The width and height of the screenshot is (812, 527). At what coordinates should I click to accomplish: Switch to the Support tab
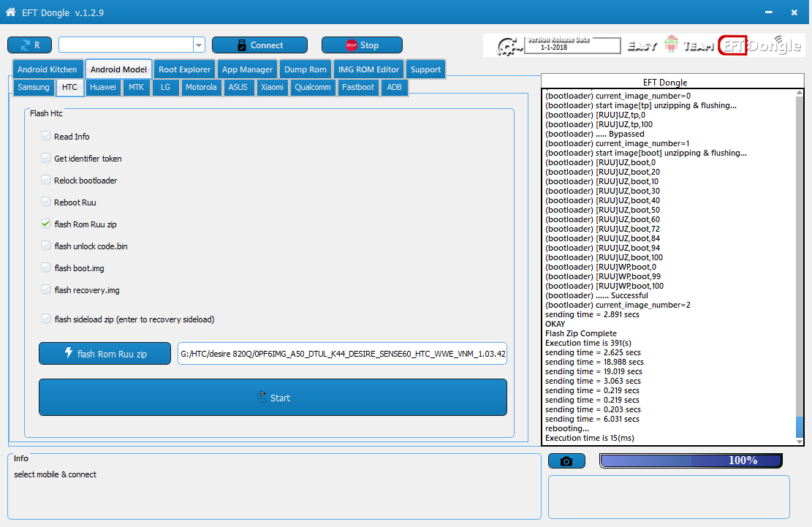(425, 69)
